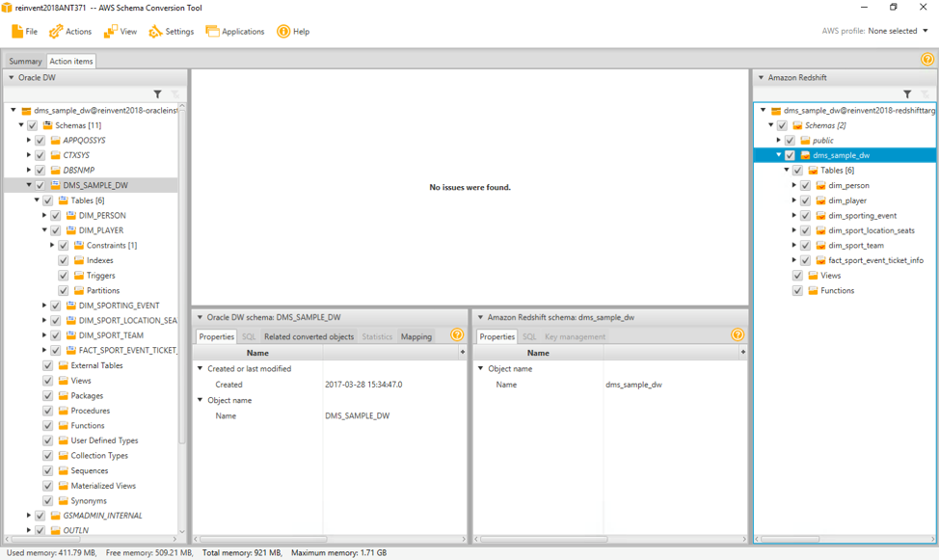Select the Sequences folder icon
This screenshot has width=939, height=560.
[64, 470]
